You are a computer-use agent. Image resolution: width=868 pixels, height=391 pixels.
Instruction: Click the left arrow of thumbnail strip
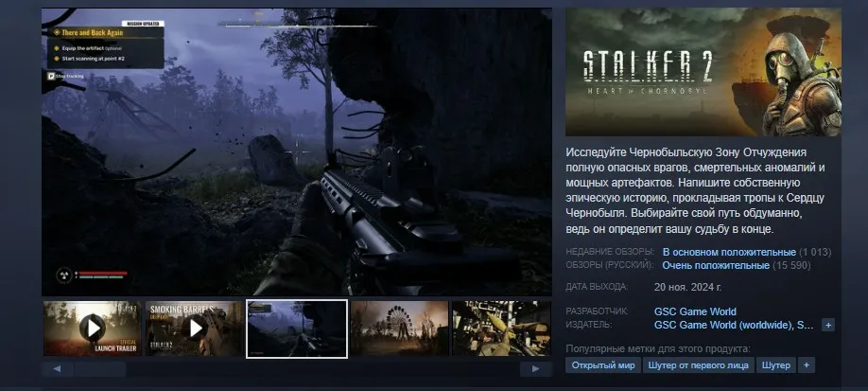click(x=58, y=369)
